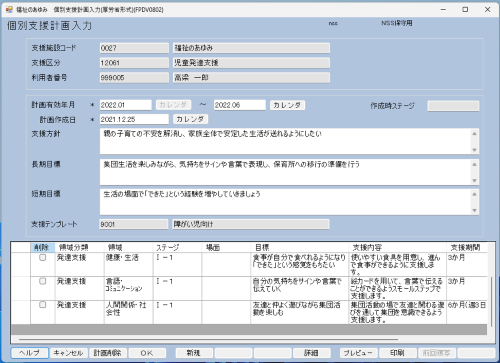Click the user name field 高梁 一郎
The width and height of the screenshot is (500, 363).
tap(251, 78)
